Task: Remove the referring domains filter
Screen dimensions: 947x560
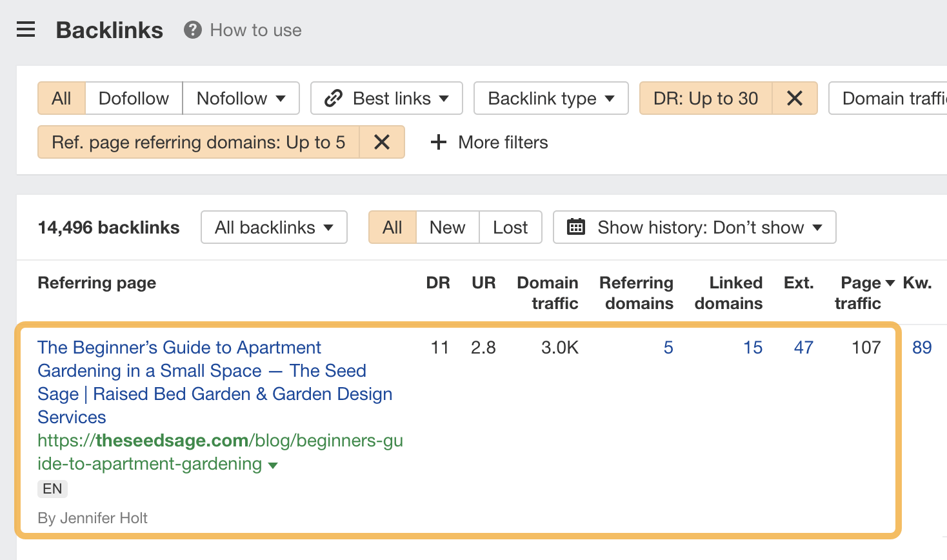Action: pos(382,142)
